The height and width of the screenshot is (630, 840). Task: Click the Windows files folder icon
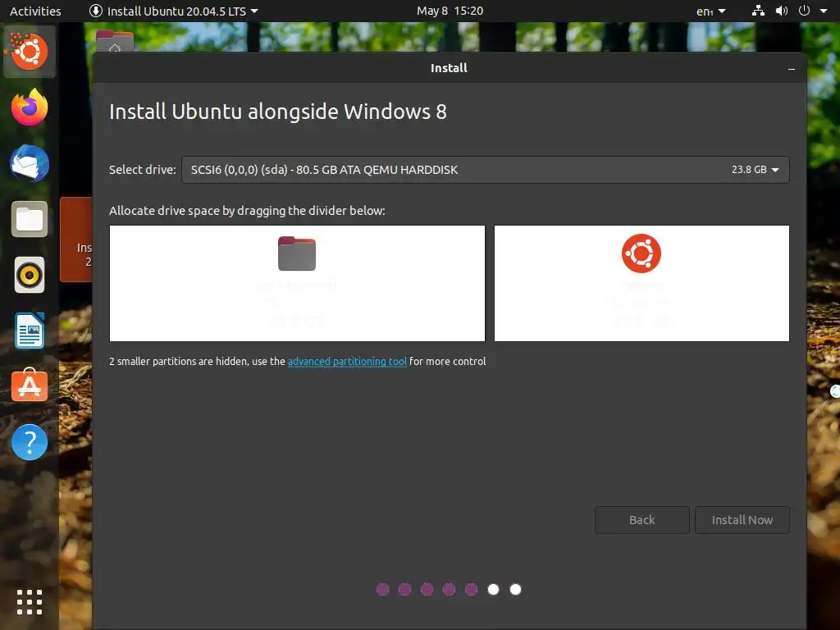point(297,253)
